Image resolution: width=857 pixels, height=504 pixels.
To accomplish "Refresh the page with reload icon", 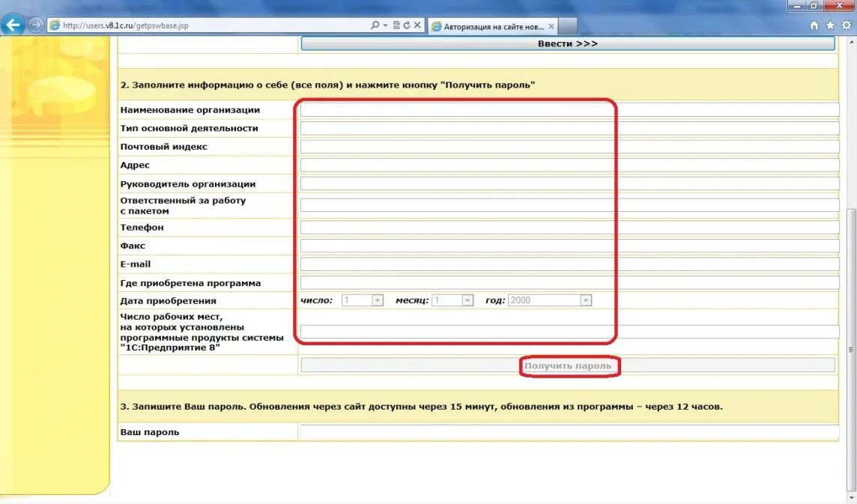I will tap(407, 25).
